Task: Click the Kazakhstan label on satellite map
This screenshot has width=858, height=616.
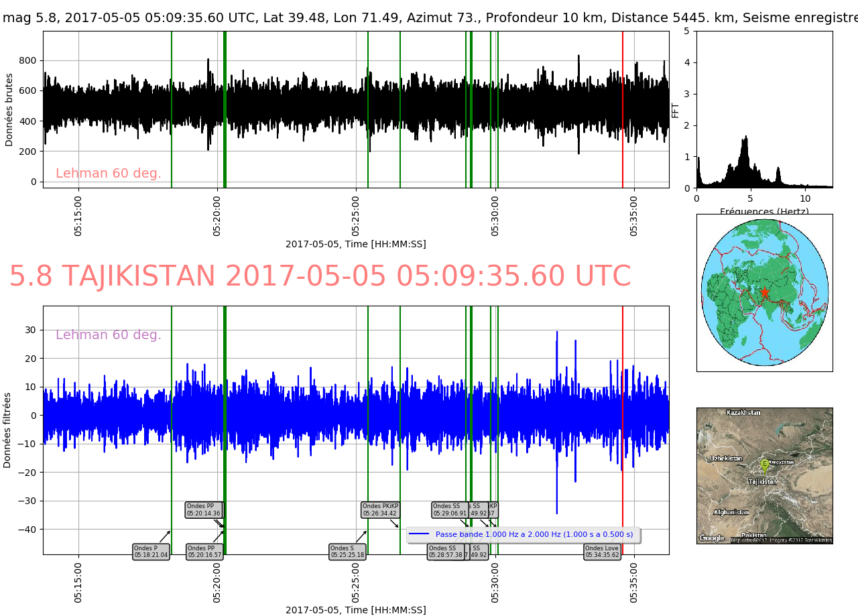Action: (743, 412)
